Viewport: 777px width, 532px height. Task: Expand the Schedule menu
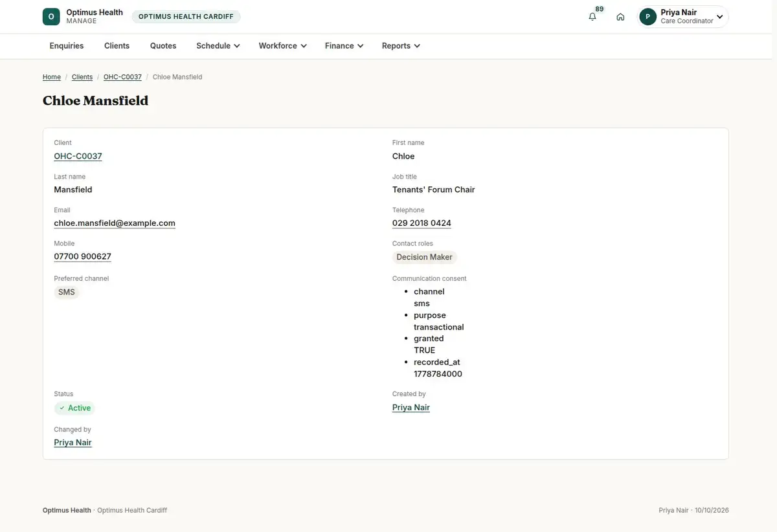[218, 46]
